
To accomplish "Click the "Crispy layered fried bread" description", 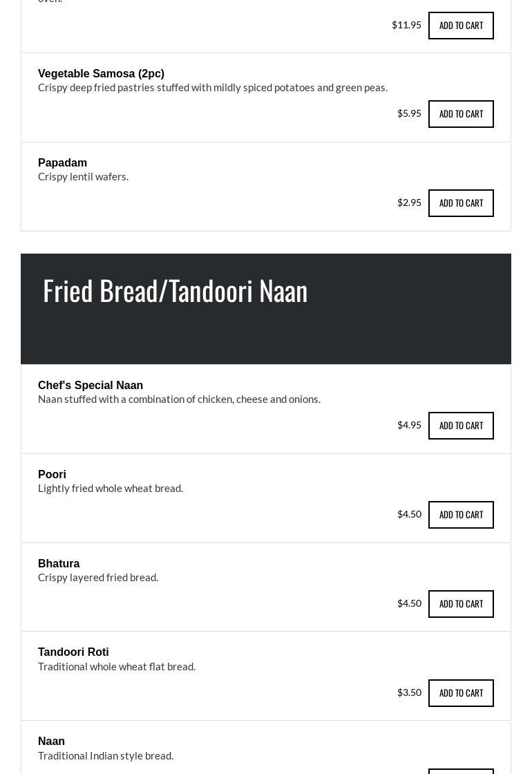I will (x=98, y=578).
